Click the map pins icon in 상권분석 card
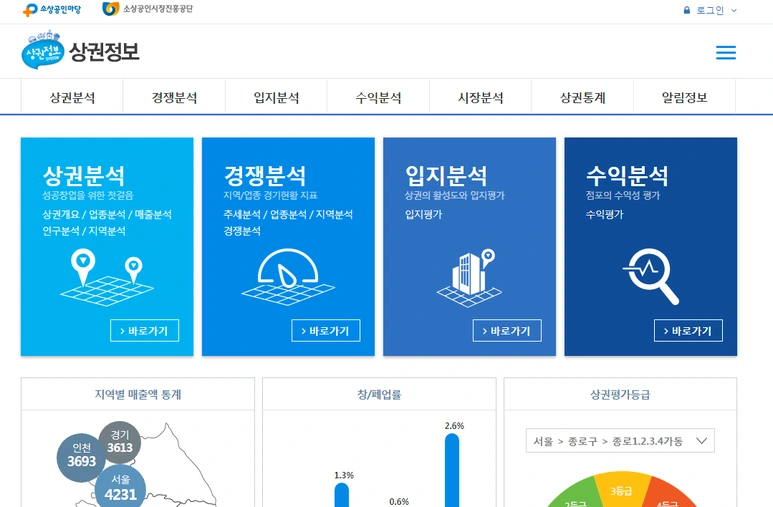 click(x=107, y=277)
